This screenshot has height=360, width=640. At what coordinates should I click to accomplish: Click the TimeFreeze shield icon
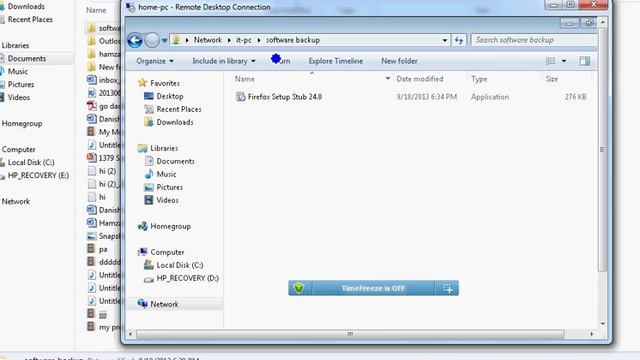[299, 288]
